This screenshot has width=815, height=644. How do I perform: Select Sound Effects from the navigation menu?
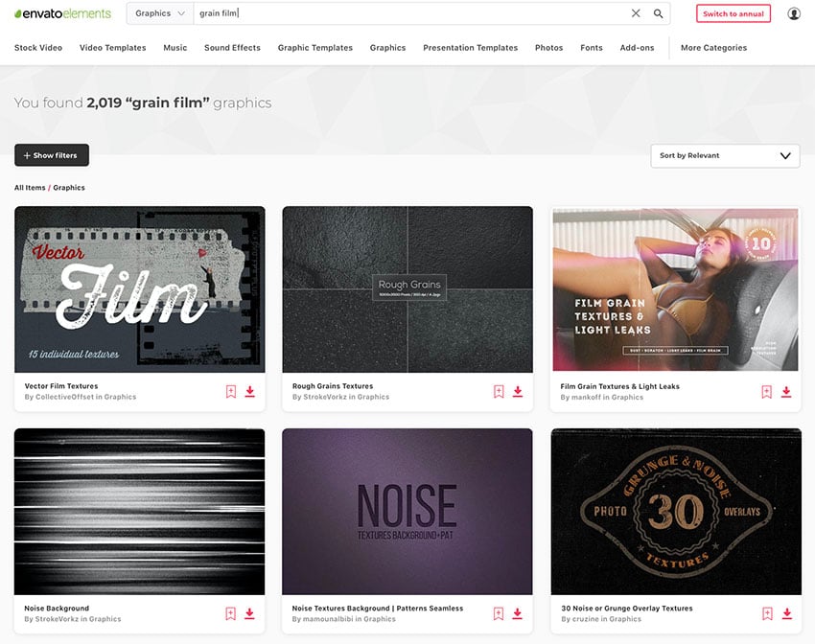tap(230, 47)
